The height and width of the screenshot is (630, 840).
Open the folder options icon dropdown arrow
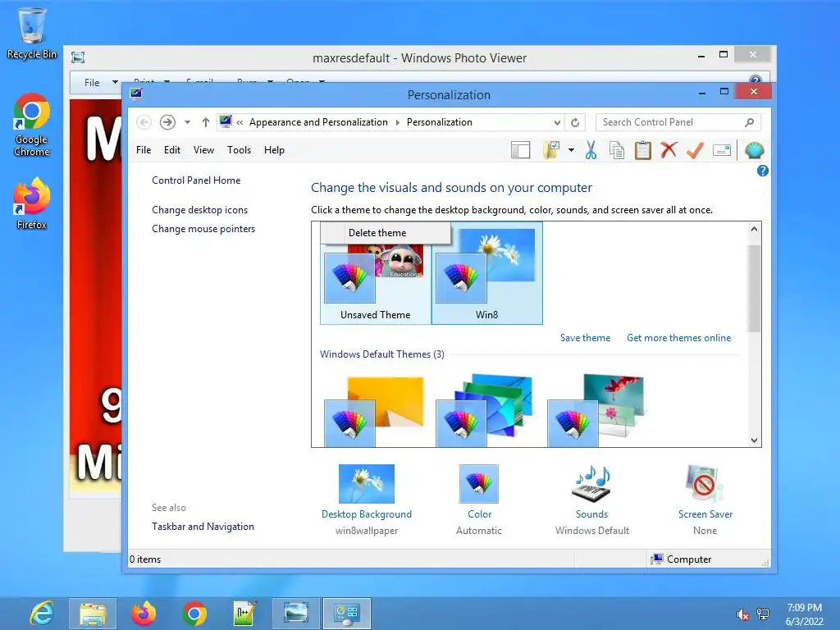571,151
